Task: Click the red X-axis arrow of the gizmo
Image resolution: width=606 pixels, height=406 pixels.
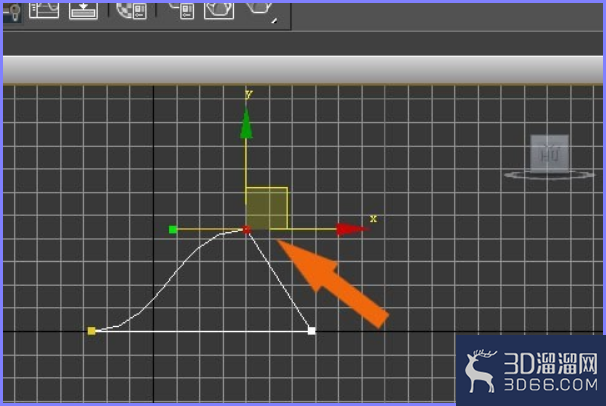Action: [351, 229]
